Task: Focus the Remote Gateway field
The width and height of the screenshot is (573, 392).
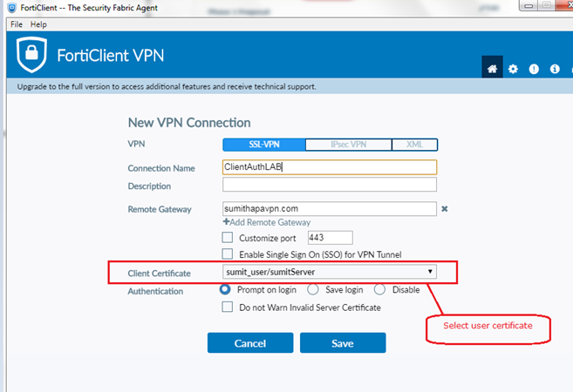Action: [x=330, y=209]
